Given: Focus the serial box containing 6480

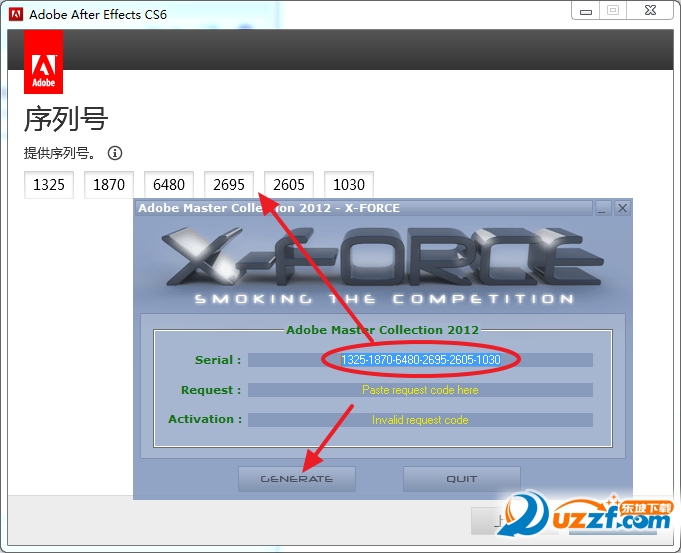Looking at the screenshot, I should (169, 185).
